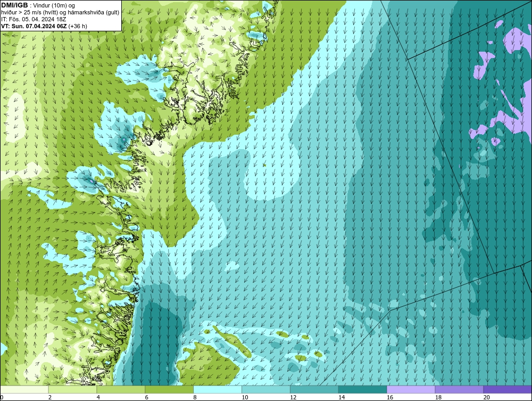
Task: Select the 12–14 m/s teal legend swatch
Action: pos(314,389)
